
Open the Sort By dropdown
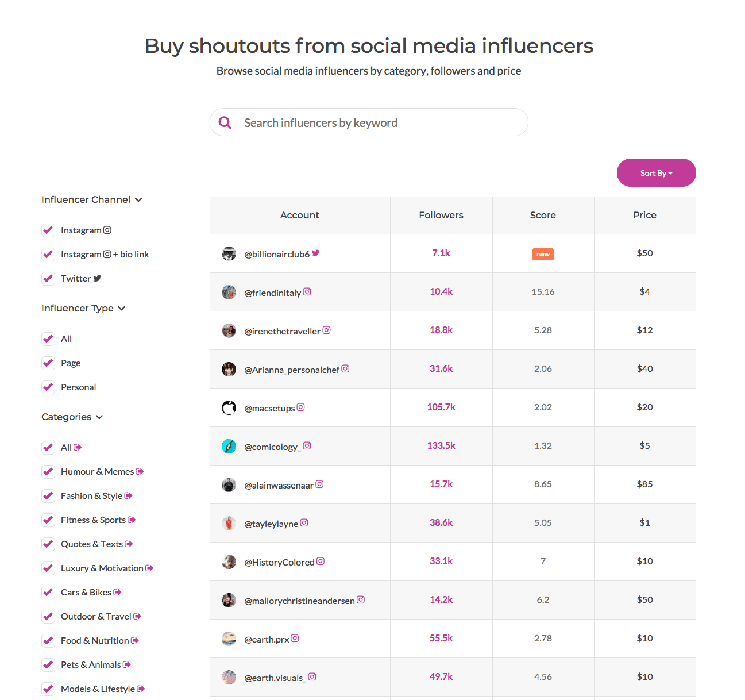tap(656, 173)
